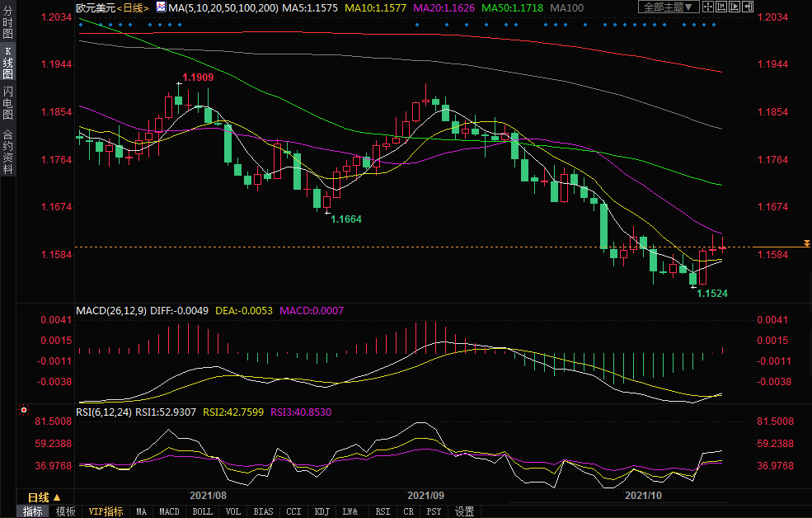The width and height of the screenshot is (812, 518).
Task: Select the KDJ indicator
Action: pos(322,511)
